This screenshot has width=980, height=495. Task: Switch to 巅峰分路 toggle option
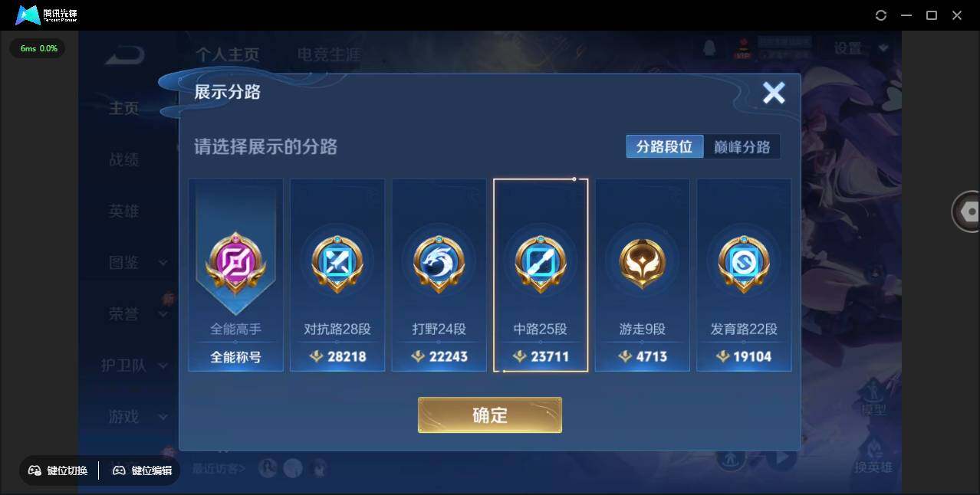742,146
